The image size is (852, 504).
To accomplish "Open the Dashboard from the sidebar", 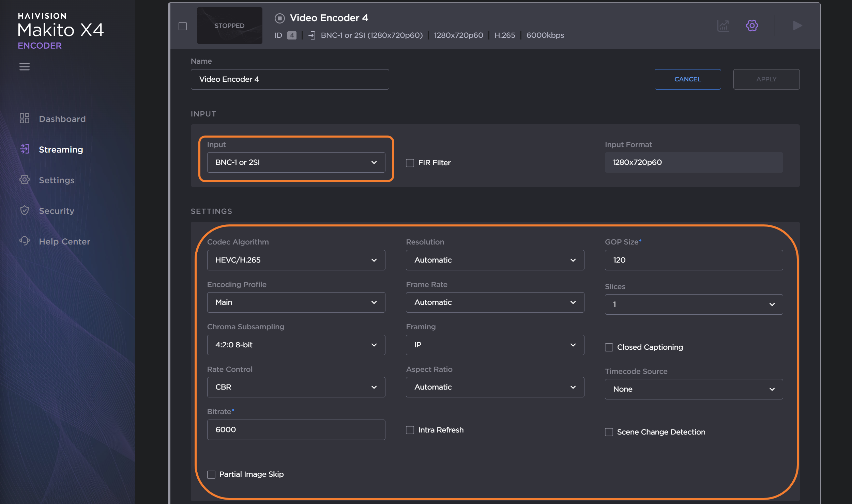I will (62, 119).
